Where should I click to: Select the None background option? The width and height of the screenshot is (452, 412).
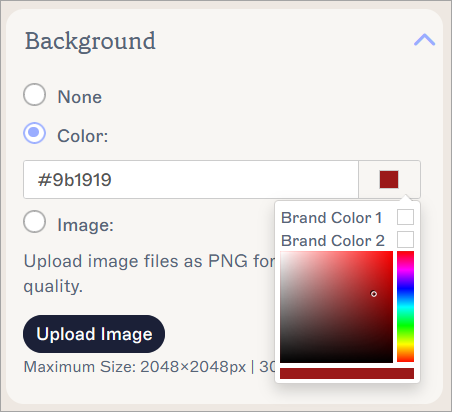[35, 95]
